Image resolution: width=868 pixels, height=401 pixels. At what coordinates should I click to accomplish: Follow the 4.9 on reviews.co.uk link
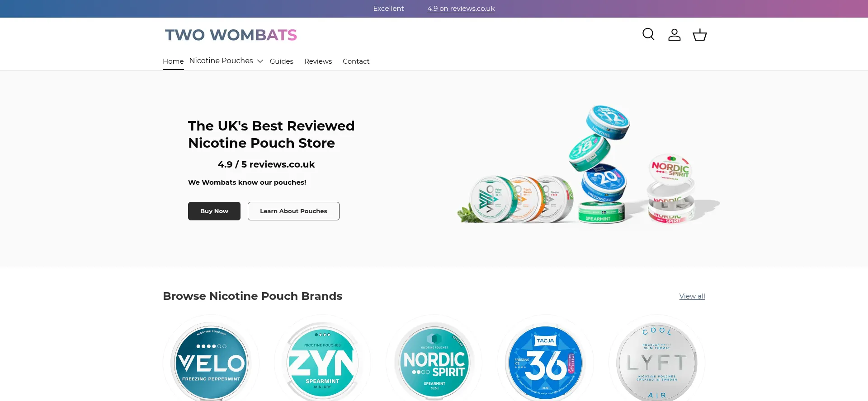[461, 9]
